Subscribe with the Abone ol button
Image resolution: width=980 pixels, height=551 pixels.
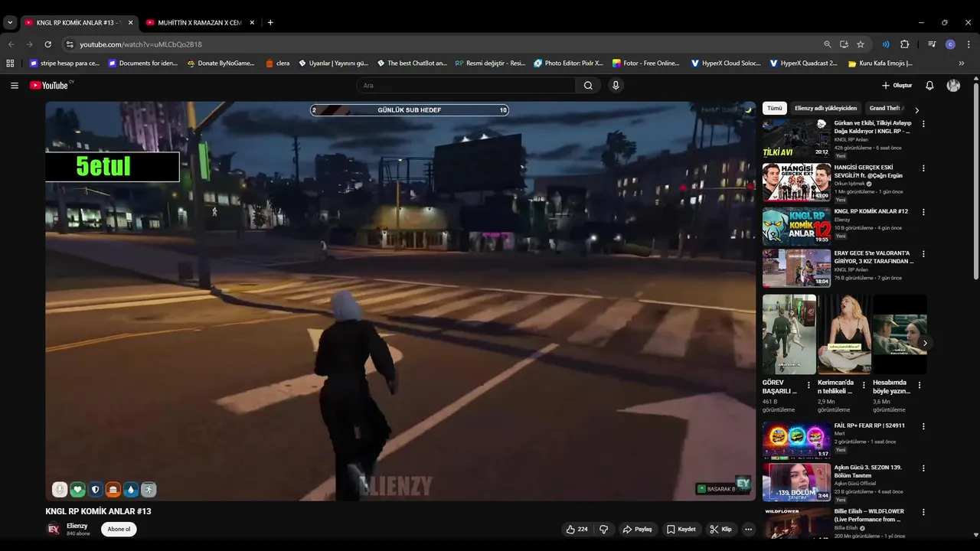(x=119, y=529)
